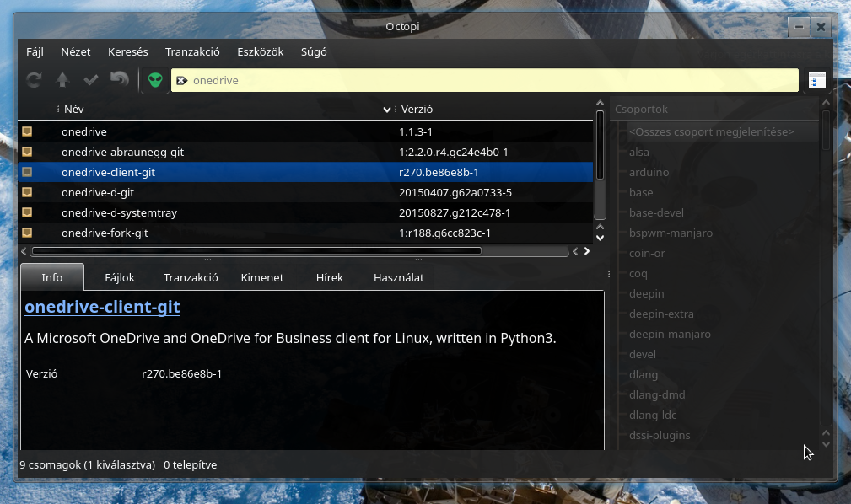Select the onedrive-d-systemtray row
This screenshot has width=851, height=504.
click(x=305, y=212)
